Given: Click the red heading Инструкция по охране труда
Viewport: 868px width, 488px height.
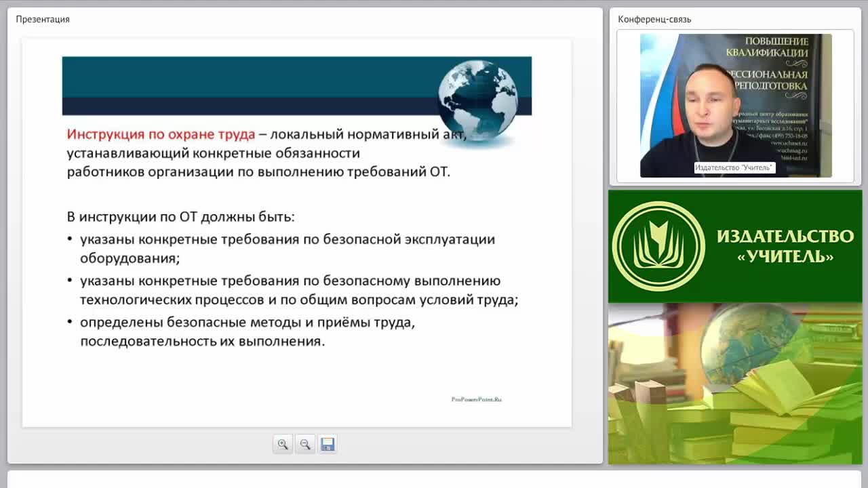Looking at the screenshot, I should [x=161, y=134].
